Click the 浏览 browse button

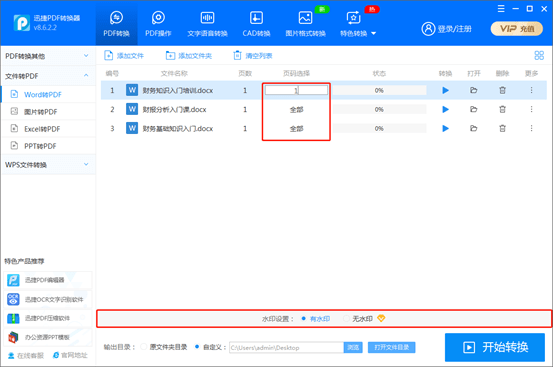click(x=353, y=348)
